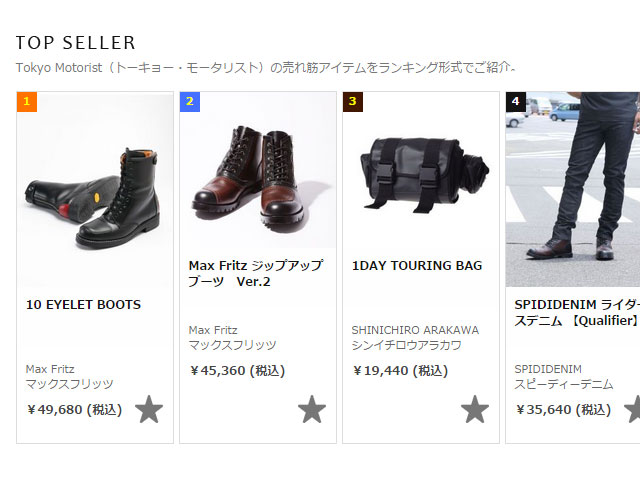Click star icon on Max Fritz zip-up boots card
Image resolution: width=640 pixels, height=480 pixels.
click(312, 409)
